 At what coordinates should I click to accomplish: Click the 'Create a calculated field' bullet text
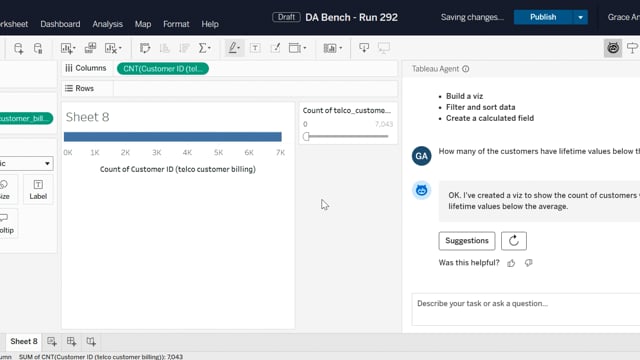[490, 118]
